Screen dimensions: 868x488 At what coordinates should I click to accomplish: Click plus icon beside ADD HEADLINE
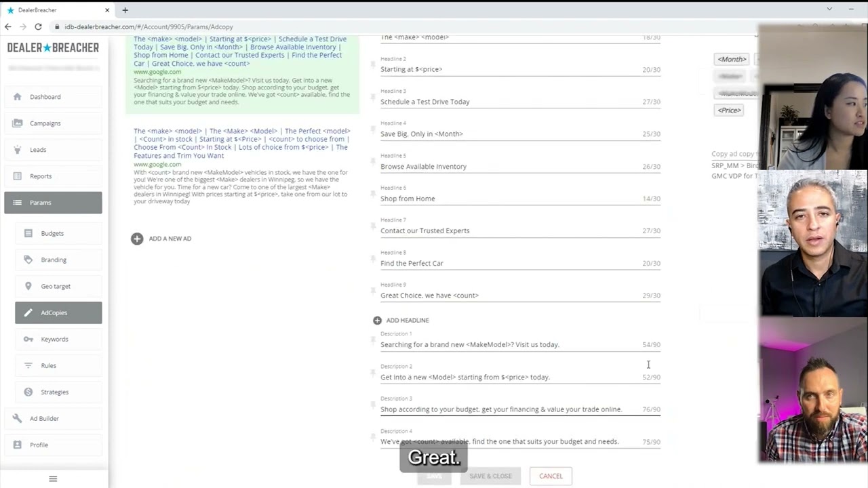pyautogui.click(x=377, y=320)
